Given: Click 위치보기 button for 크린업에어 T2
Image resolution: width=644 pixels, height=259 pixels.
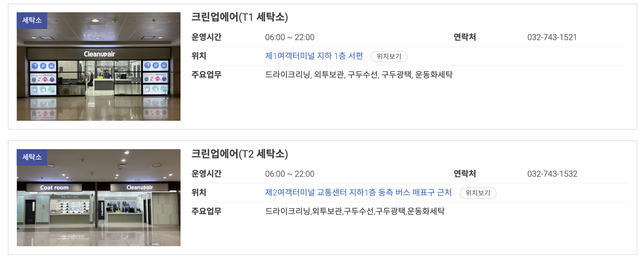Looking at the screenshot, I should coord(478,193).
